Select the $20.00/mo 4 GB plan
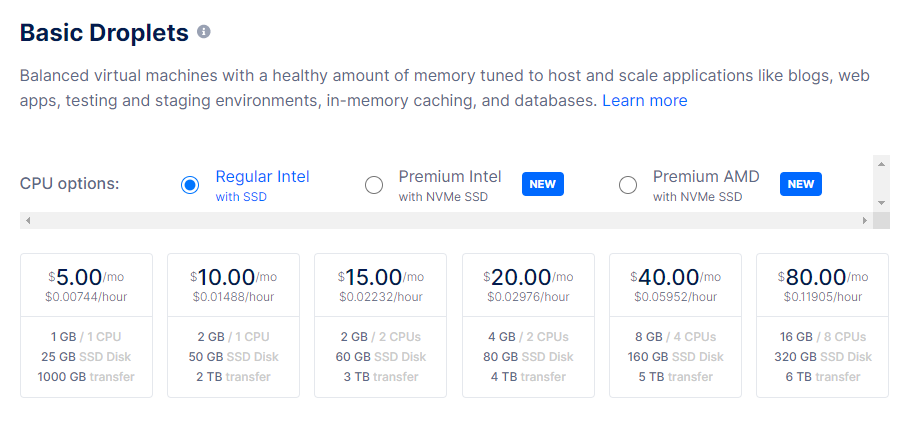Viewport: 908px width, 425px height. click(x=528, y=325)
